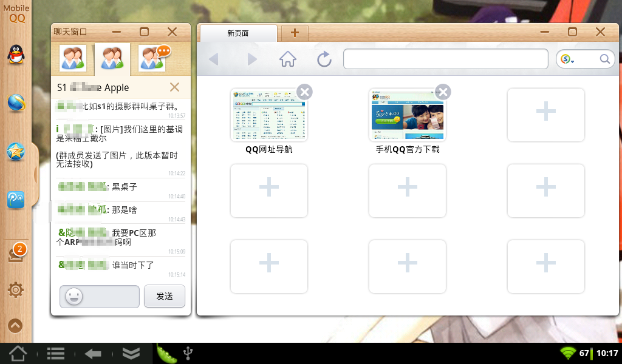Close the S1 Apple conversation
This screenshot has width=622, height=364.
(174, 87)
